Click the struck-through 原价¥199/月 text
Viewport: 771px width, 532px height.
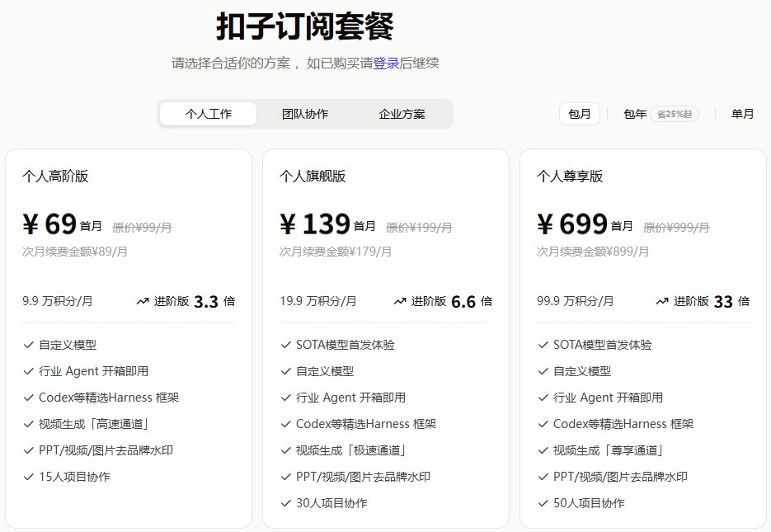pyautogui.click(x=419, y=227)
